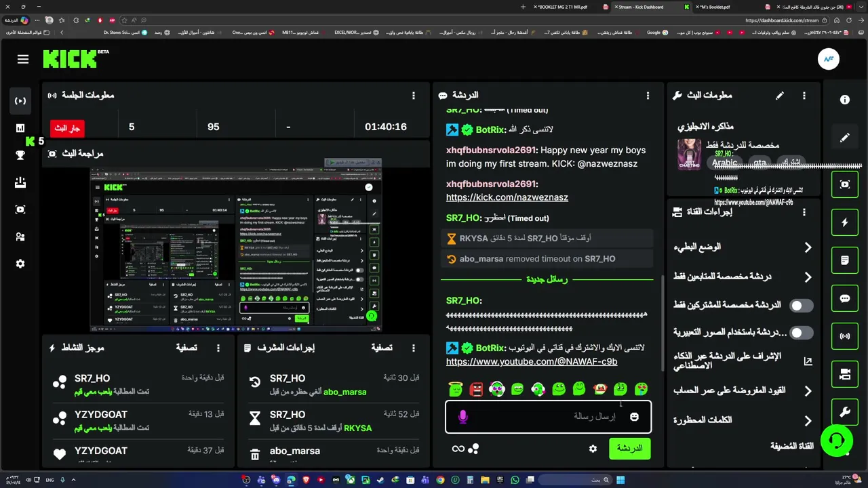The width and height of the screenshot is (868, 488).
Task: Open the info circle icon in right rail
Action: point(845,100)
